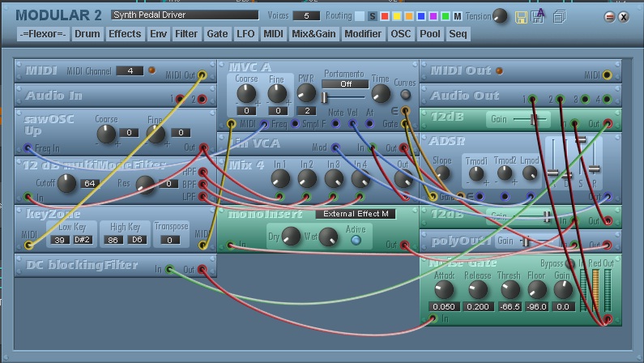Open the Filter module menu
Viewport: 644px width, 363px height.
click(186, 34)
